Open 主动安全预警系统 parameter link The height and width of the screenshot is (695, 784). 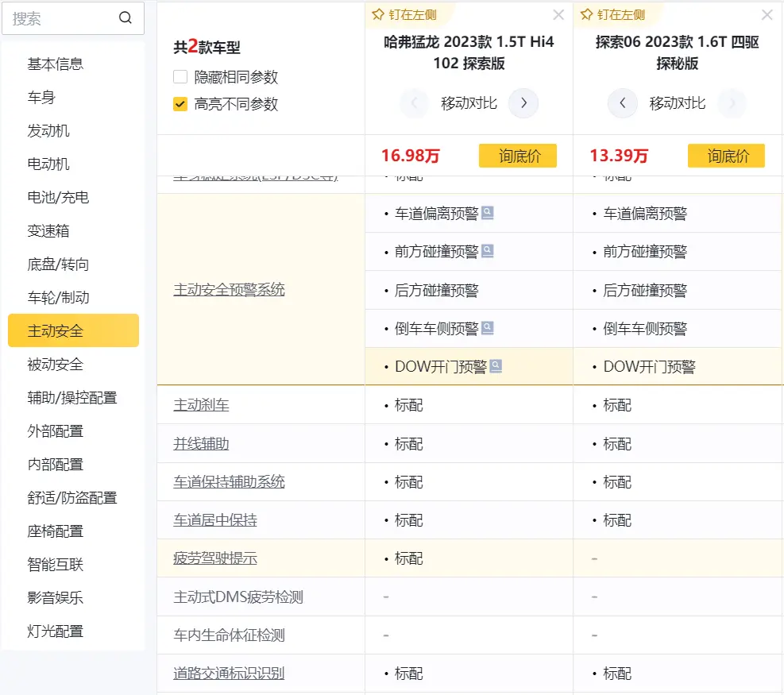tap(229, 289)
